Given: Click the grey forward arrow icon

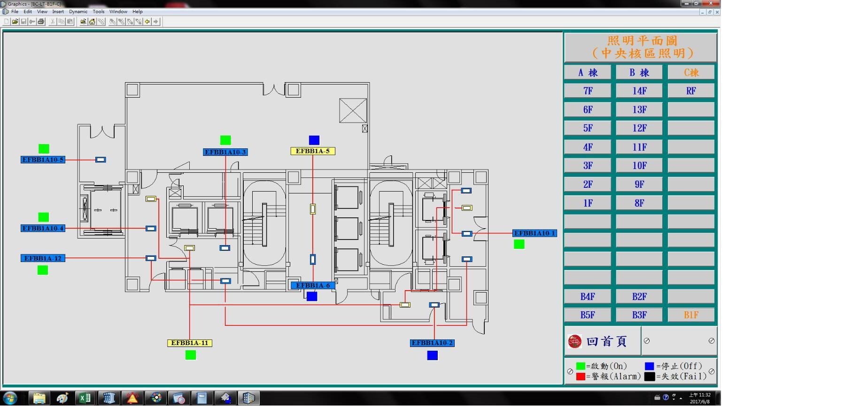Looking at the screenshot, I should (156, 22).
